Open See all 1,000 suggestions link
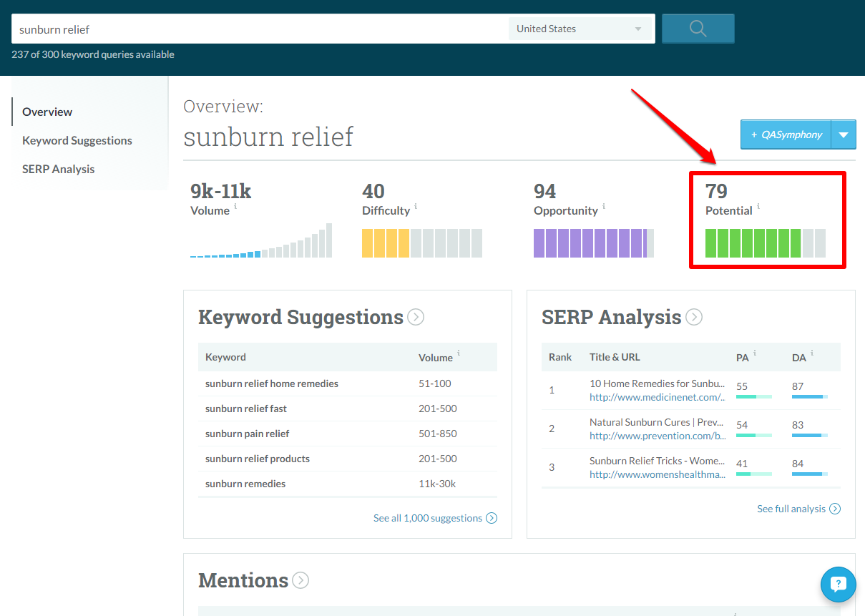Image resolution: width=865 pixels, height=616 pixels. 428,518
